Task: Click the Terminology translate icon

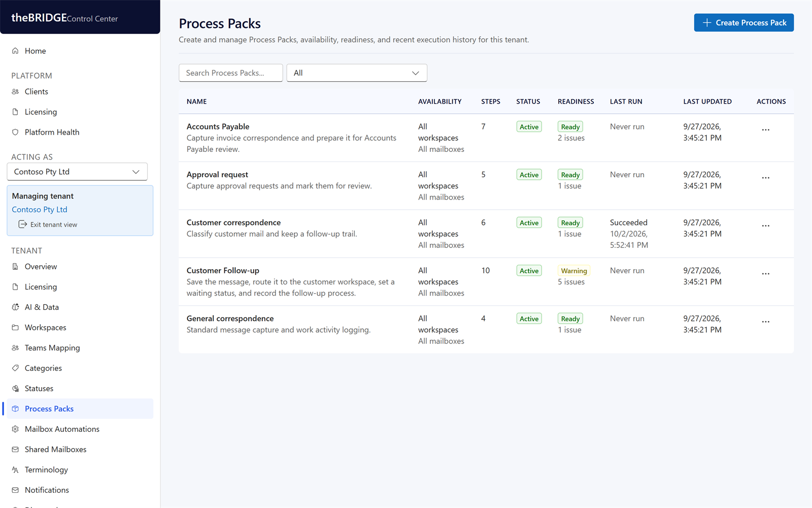Action: click(15, 469)
